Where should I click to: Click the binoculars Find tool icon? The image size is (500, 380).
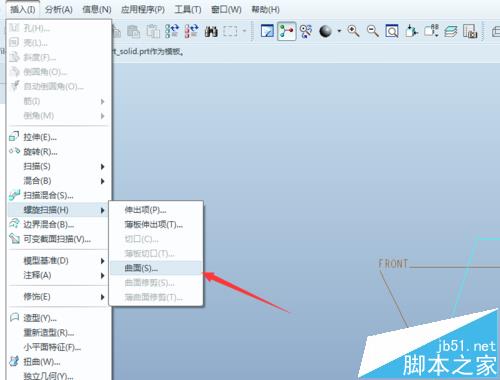pyautogui.click(x=211, y=32)
